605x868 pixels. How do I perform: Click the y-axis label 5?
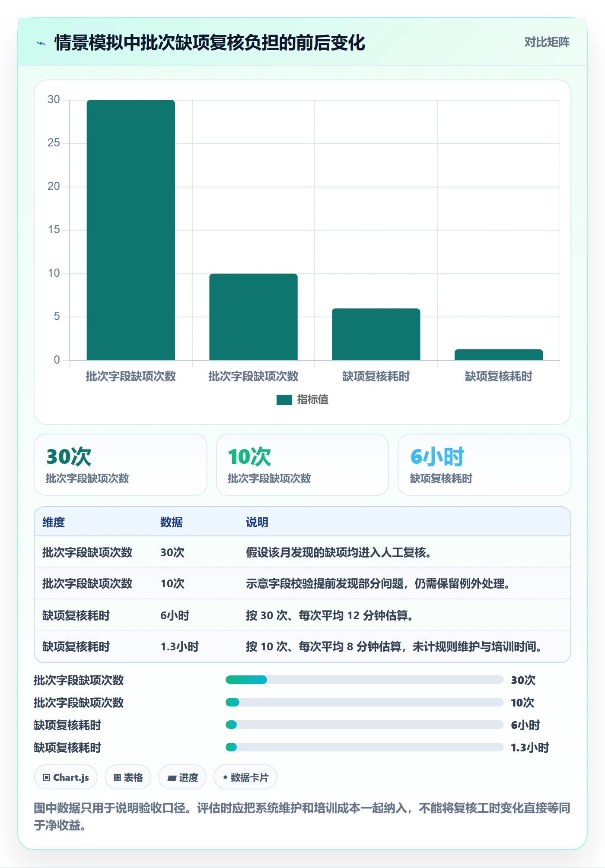(x=57, y=317)
